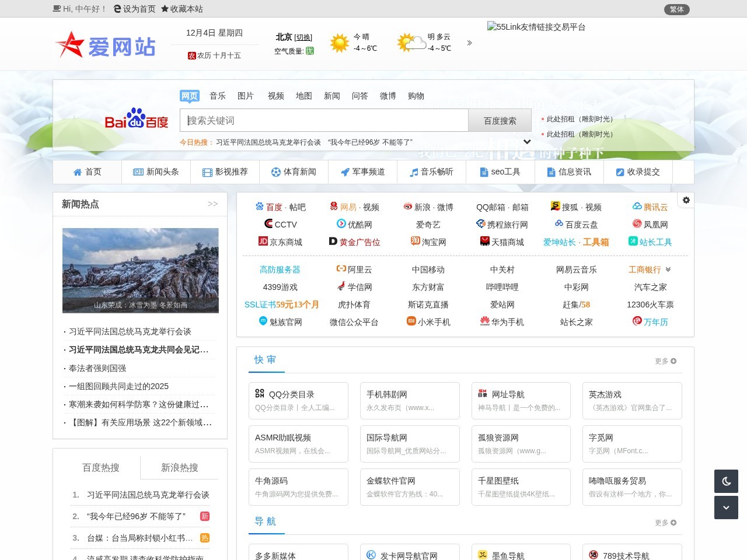Click the 腾讯云 cloud icon
The width and height of the screenshot is (747, 560).
click(637, 206)
